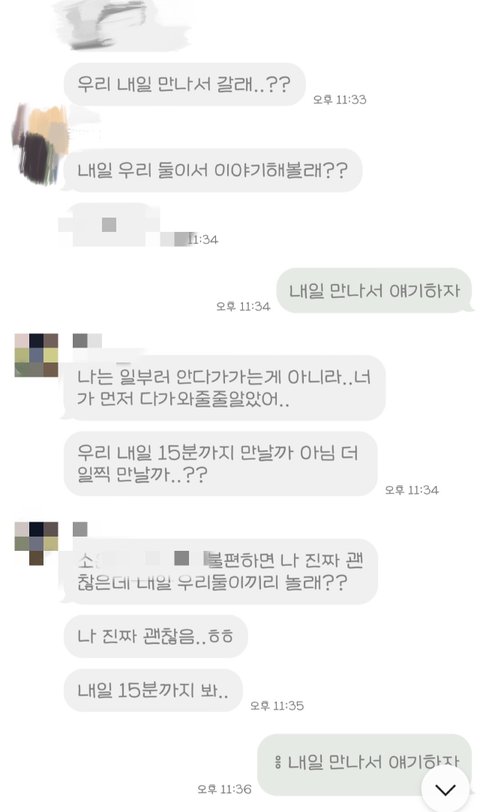The width and height of the screenshot is (480, 812).
Task: Tap the 오후 11:33 timestamp
Action: coord(339,99)
